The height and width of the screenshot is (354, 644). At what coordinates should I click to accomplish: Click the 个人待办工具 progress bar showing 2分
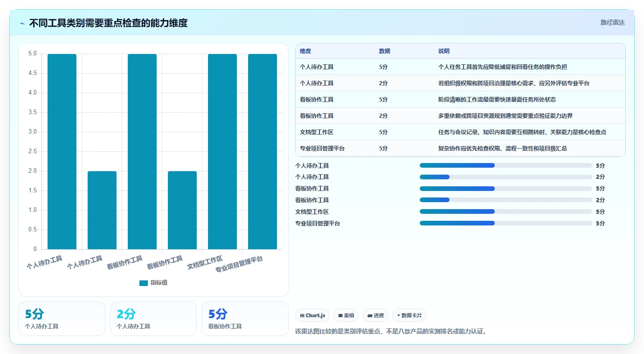(x=506, y=177)
